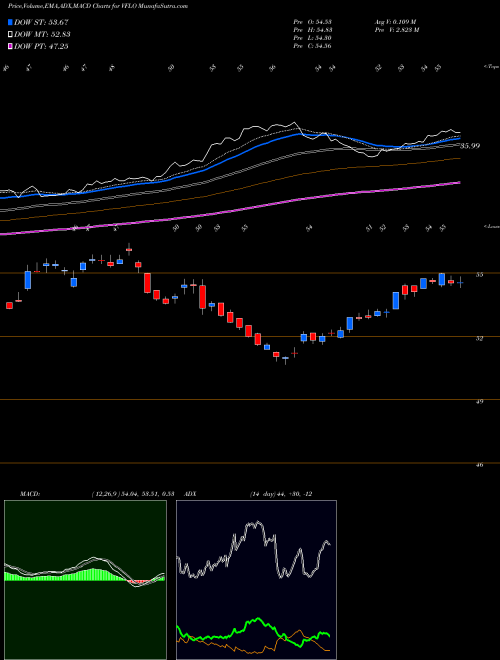Image resolution: width=500 pixels, height=660 pixels.
Task: Click the ADX heading label
Action: tap(191, 494)
